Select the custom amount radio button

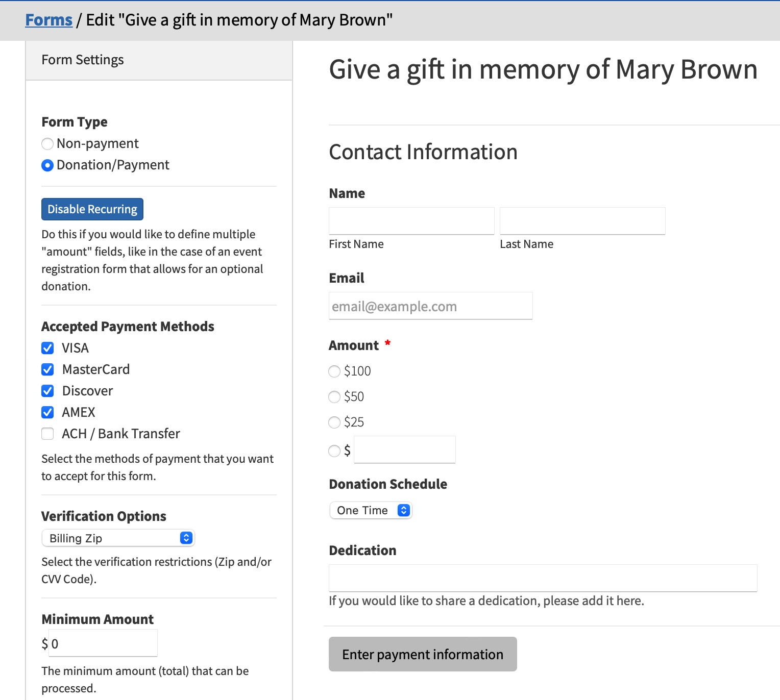pos(334,451)
